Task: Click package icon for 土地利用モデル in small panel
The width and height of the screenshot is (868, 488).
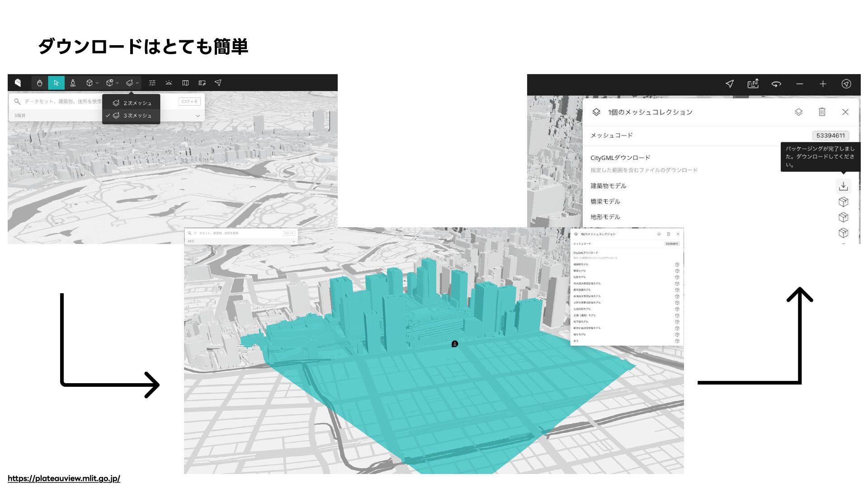Action: [677, 309]
